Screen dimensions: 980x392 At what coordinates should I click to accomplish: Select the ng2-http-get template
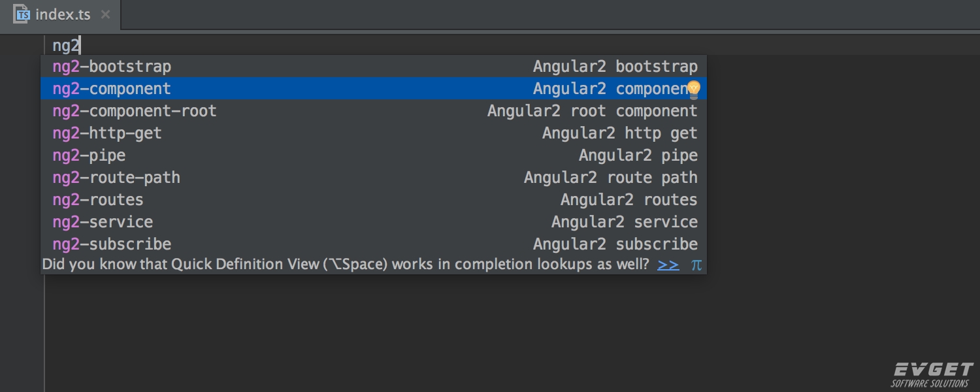(x=374, y=133)
